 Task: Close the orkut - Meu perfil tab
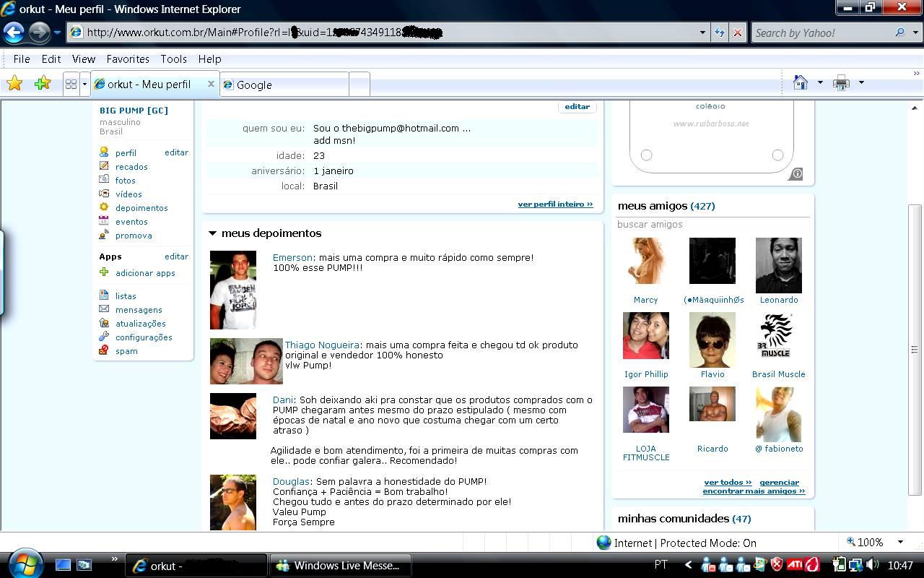click(211, 84)
